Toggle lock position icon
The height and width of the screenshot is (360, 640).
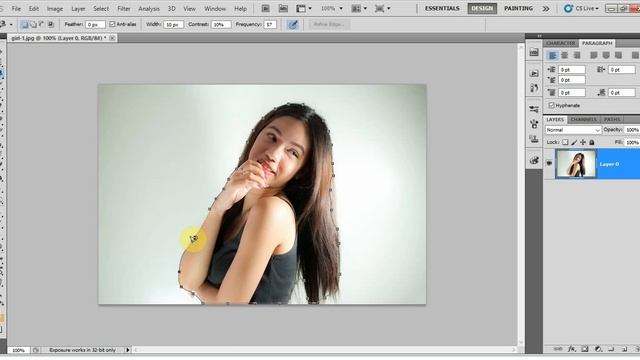pos(583,142)
